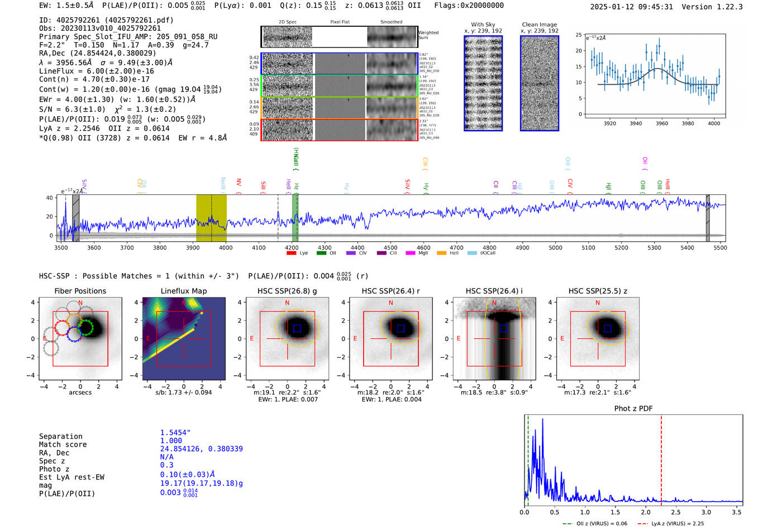782x532 pixels.
Task: Click the yellow highlighted emission region in spectrum
Action: pos(211,218)
